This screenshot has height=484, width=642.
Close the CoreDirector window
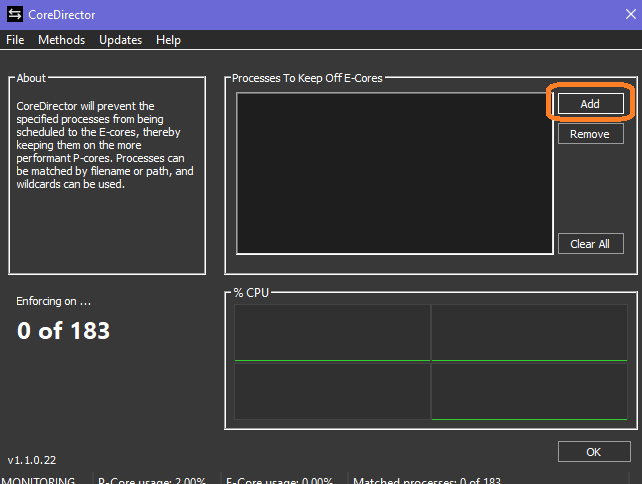click(x=631, y=14)
